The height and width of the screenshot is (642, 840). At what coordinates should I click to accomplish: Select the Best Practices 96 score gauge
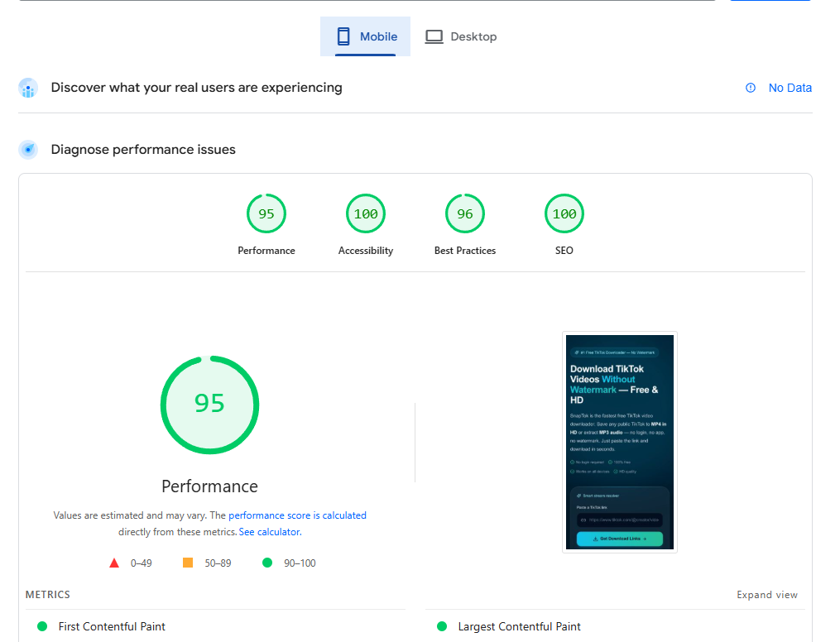pyautogui.click(x=465, y=213)
